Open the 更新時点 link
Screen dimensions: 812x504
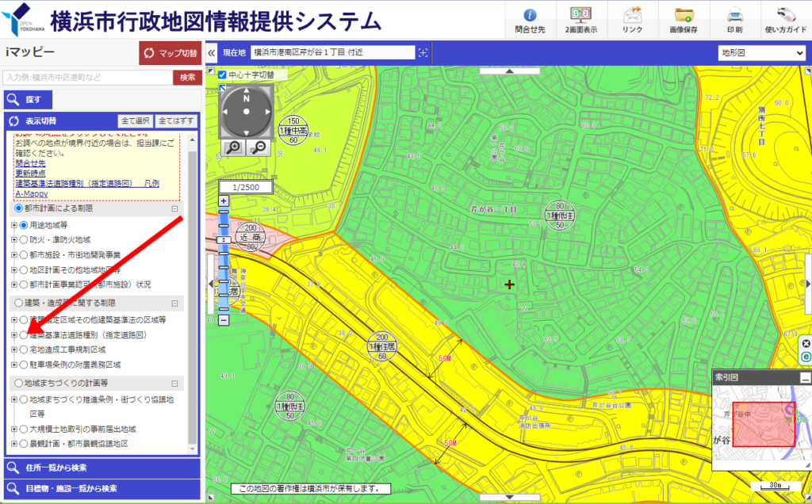(x=31, y=174)
